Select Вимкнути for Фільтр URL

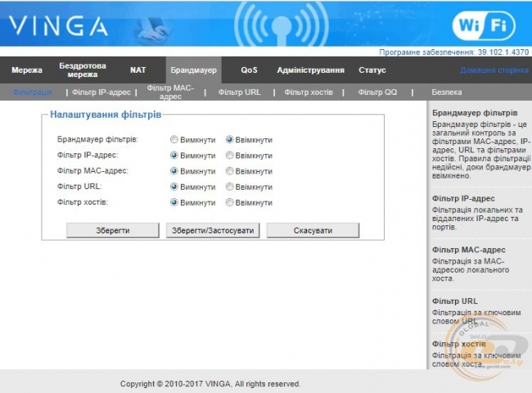174,187
